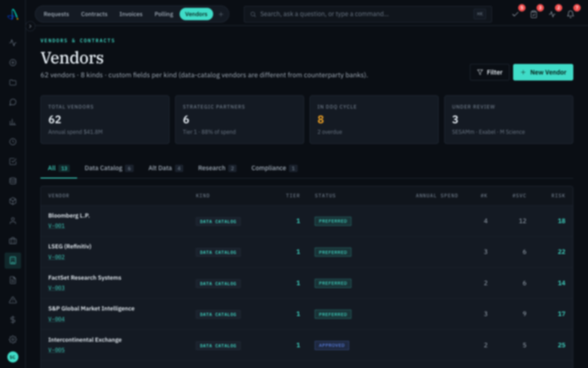This screenshot has height=368, width=588.
Task: Select the Compliance category tab
Action: click(x=274, y=168)
